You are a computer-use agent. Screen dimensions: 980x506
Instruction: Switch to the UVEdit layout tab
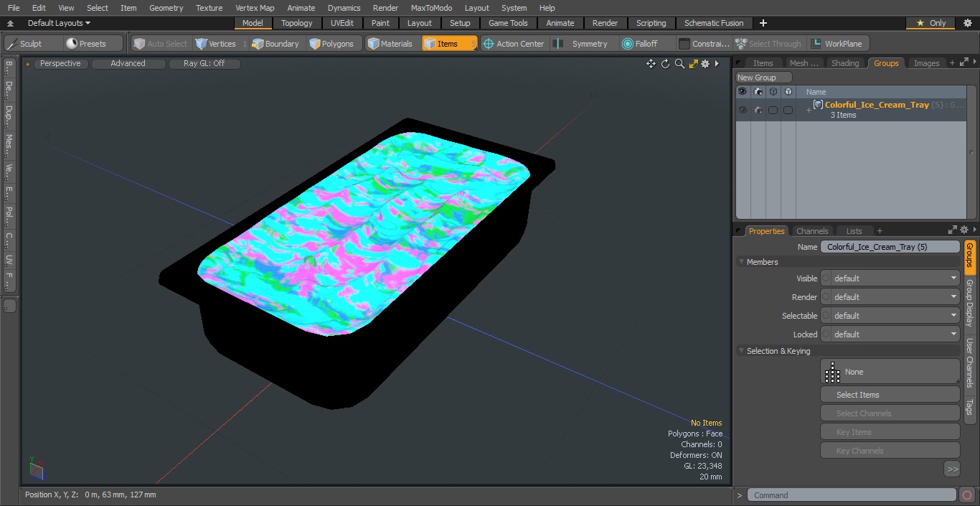coord(342,23)
